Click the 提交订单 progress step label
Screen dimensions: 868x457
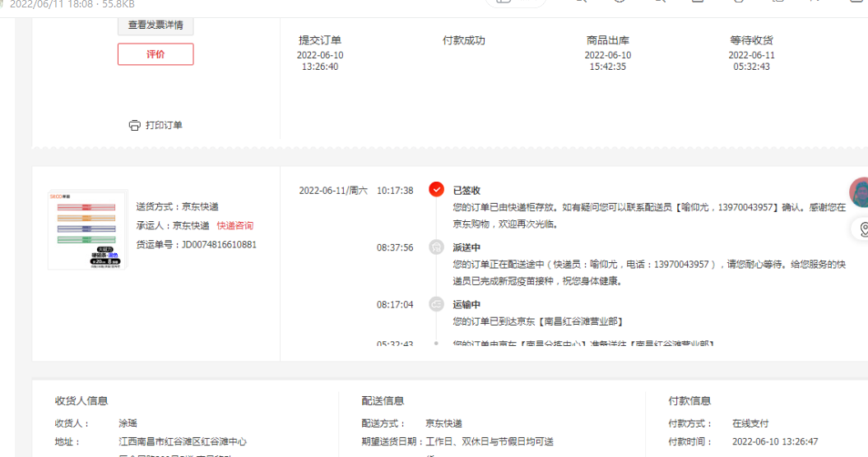point(320,39)
